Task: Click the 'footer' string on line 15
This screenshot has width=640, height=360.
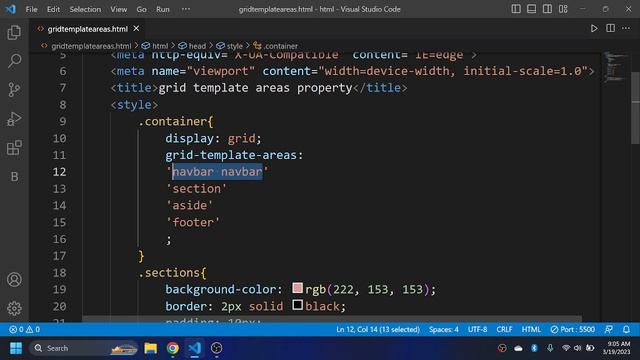Action: (x=193, y=222)
